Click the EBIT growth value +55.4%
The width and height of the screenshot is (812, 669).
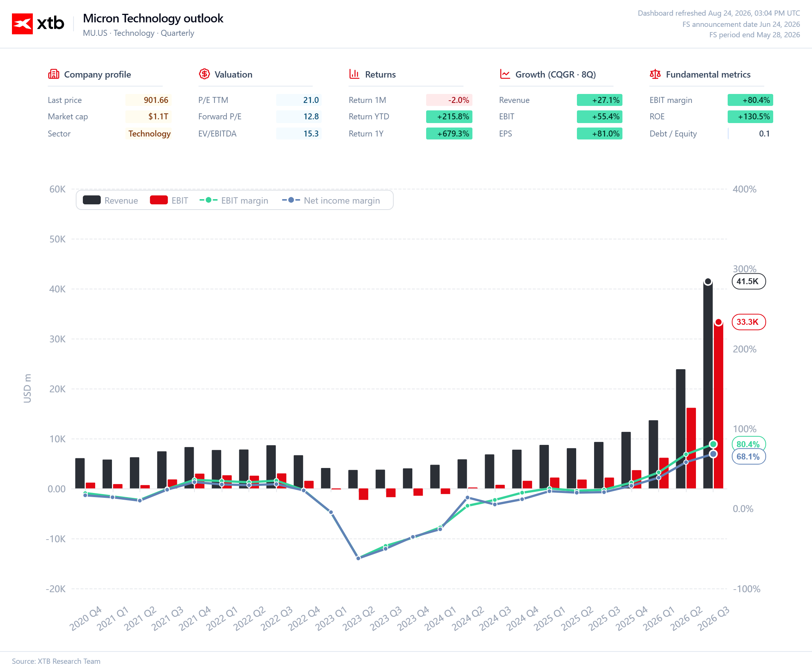pyautogui.click(x=600, y=116)
